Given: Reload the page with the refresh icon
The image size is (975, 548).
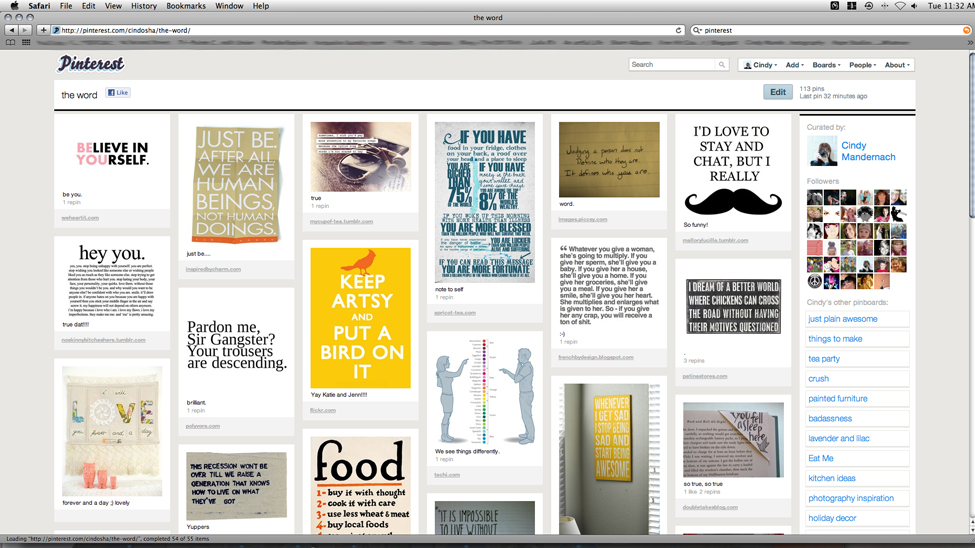Looking at the screenshot, I should pyautogui.click(x=678, y=30).
